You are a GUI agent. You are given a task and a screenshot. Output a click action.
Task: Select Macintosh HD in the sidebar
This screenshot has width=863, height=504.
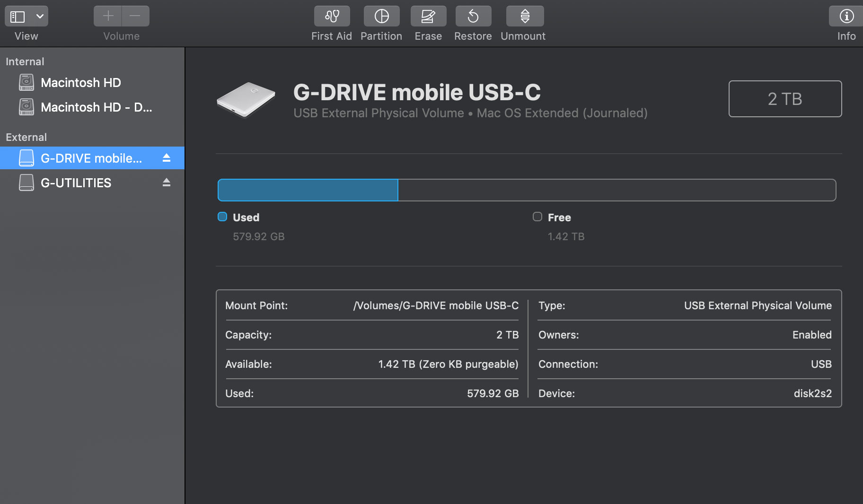(x=92, y=83)
